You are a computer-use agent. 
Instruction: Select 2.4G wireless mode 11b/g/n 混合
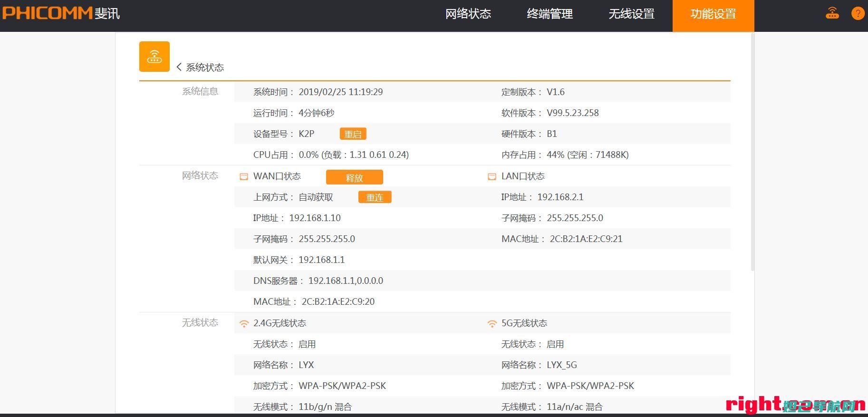tap(325, 407)
